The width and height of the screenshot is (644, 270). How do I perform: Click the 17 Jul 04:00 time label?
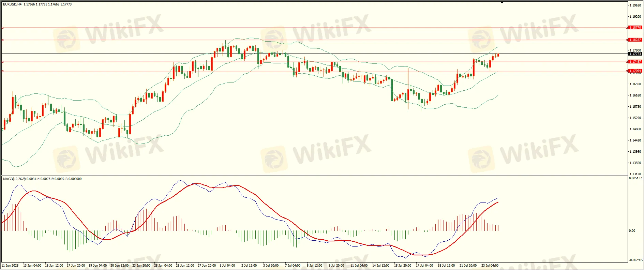[424, 265]
